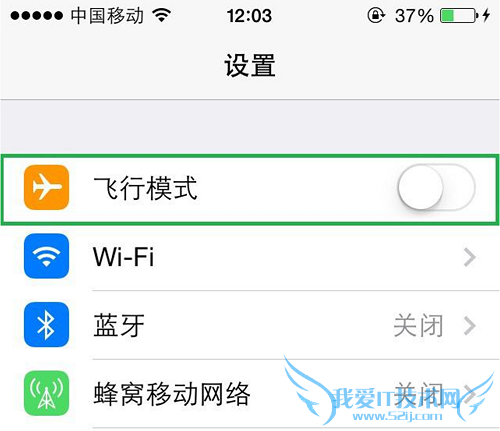500x431 pixels.
Task: Tap the green cellular tower icon
Action: (46, 393)
